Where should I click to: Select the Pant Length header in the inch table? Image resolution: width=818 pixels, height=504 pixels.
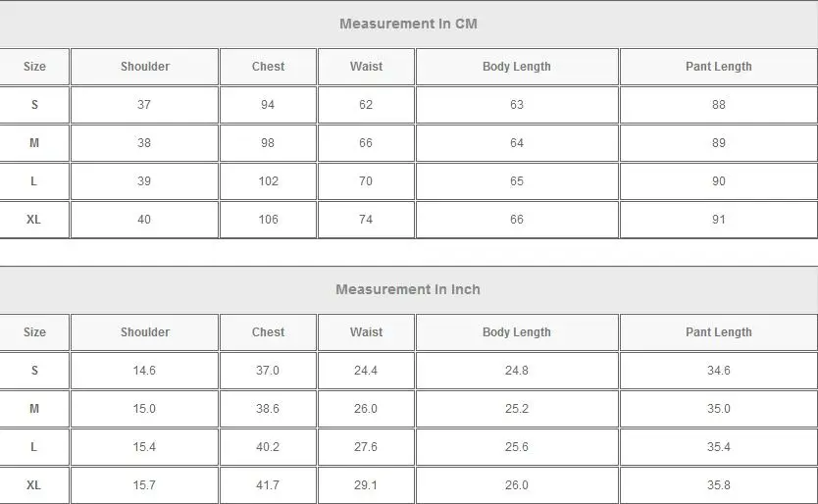coord(719,332)
